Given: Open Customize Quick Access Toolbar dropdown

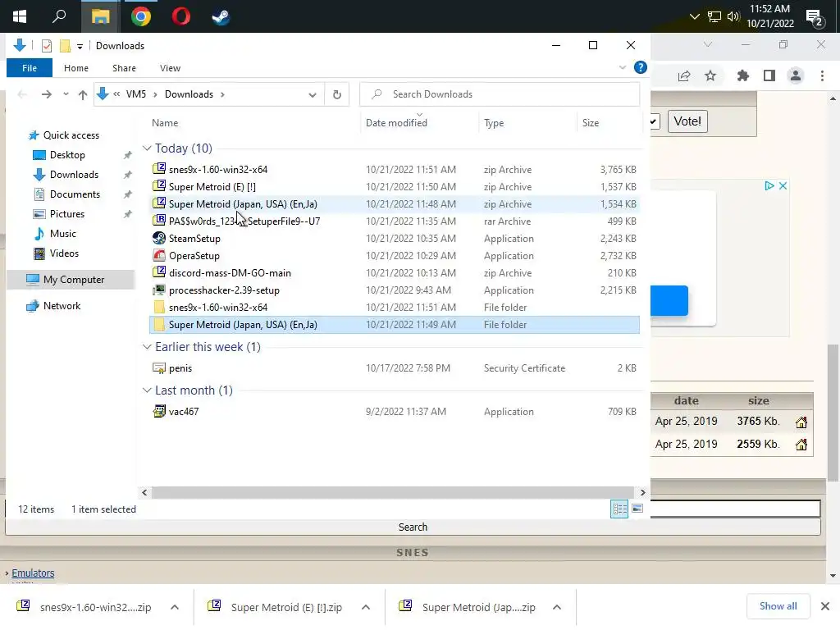Looking at the screenshot, I should click(x=80, y=47).
